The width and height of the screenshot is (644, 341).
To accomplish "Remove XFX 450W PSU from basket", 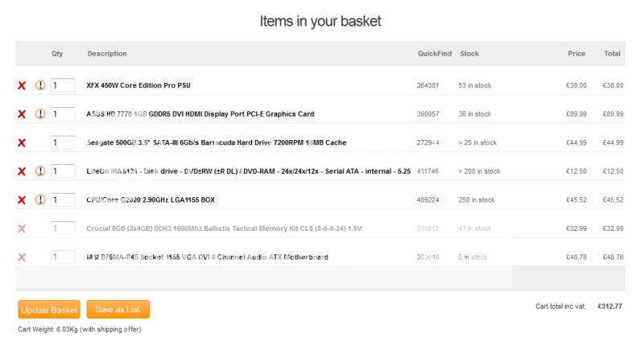I will tap(22, 85).
